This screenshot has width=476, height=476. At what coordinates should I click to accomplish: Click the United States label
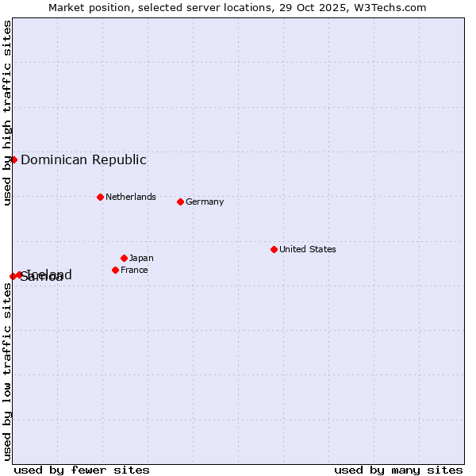tap(307, 249)
